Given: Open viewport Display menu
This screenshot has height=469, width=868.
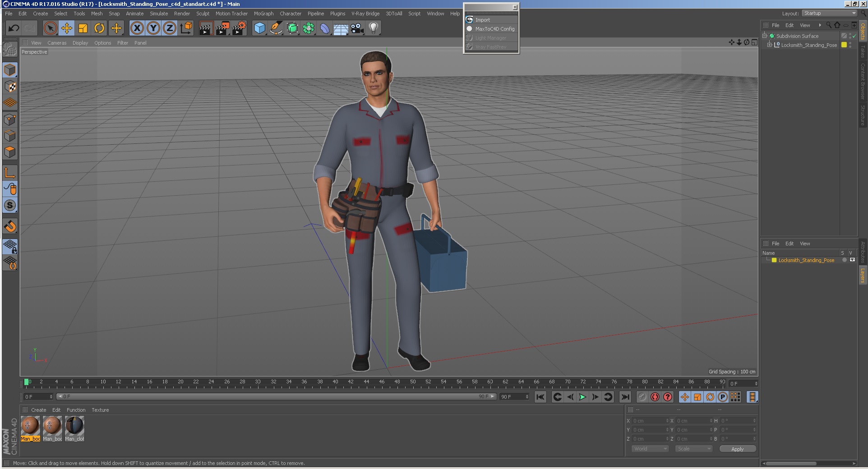Looking at the screenshot, I should (x=80, y=43).
